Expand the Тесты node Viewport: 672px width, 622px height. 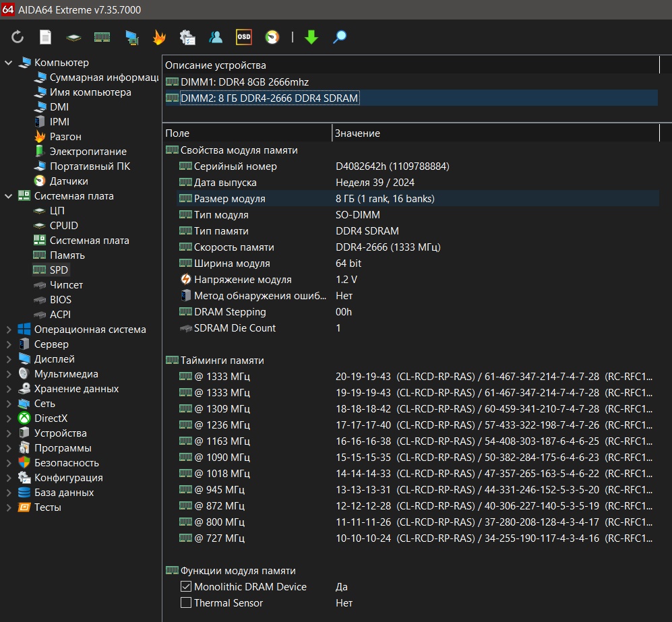8,507
